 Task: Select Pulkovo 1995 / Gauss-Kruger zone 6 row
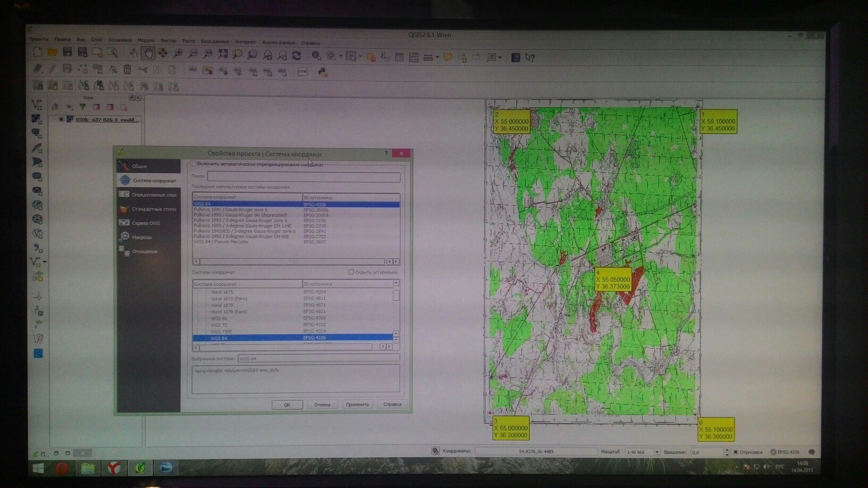point(296,210)
